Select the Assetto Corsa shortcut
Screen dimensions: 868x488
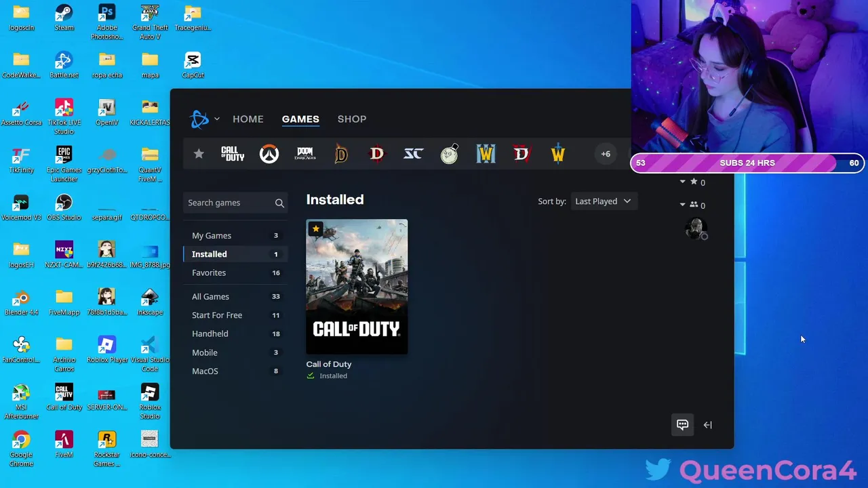click(21, 113)
